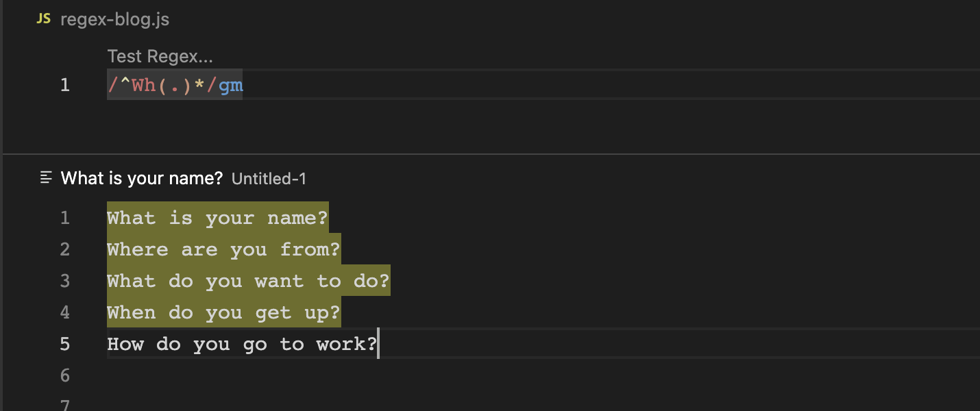Place cursor in "What do you want to do?"
Viewport: 980px width, 411px height.
pos(248,281)
